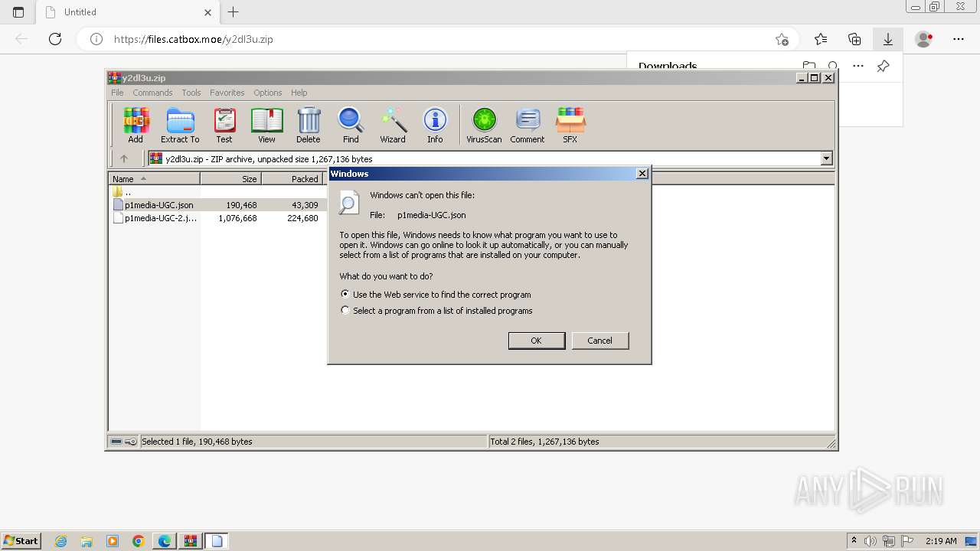Image resolution: width=980 pixels, height=551 pixels.
Task: Expand the archive path dropdown
Action: pos(826,158)
